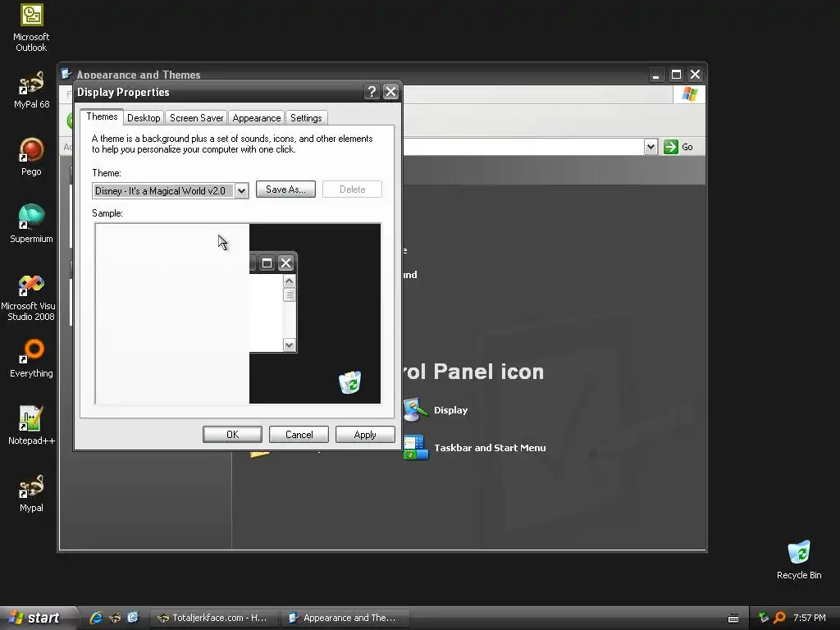Switch to the Screen Saver tab
840x630 pixels.
196,118
